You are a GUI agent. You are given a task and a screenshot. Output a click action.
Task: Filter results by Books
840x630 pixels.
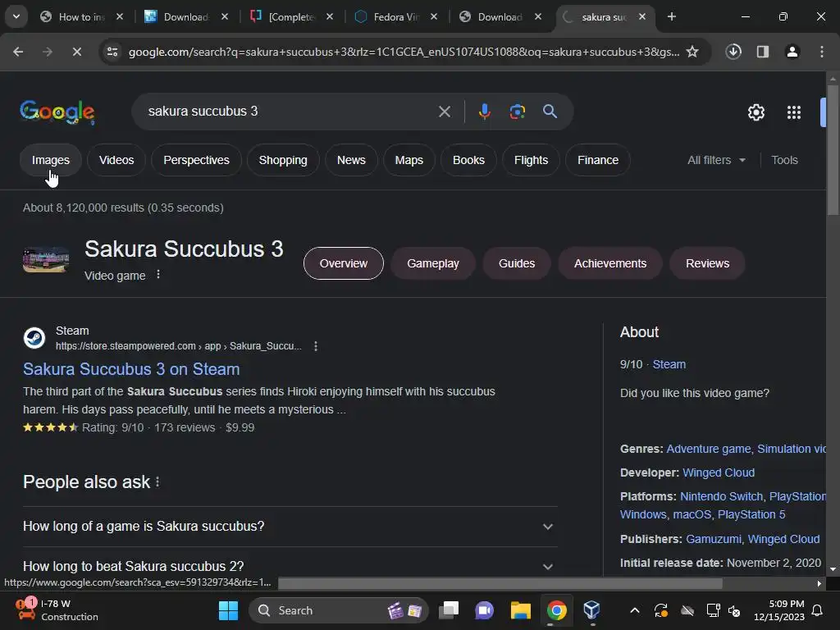point(468,160)
